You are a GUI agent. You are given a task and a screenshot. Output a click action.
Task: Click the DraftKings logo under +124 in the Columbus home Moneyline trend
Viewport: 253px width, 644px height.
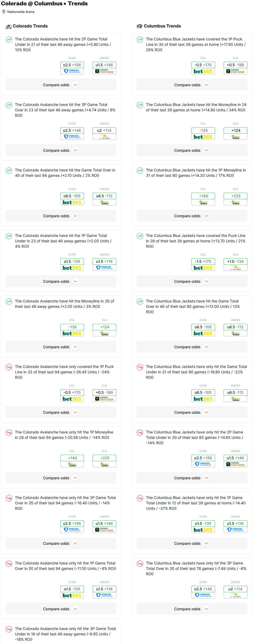pyautogui.click(x=236, y=137)
